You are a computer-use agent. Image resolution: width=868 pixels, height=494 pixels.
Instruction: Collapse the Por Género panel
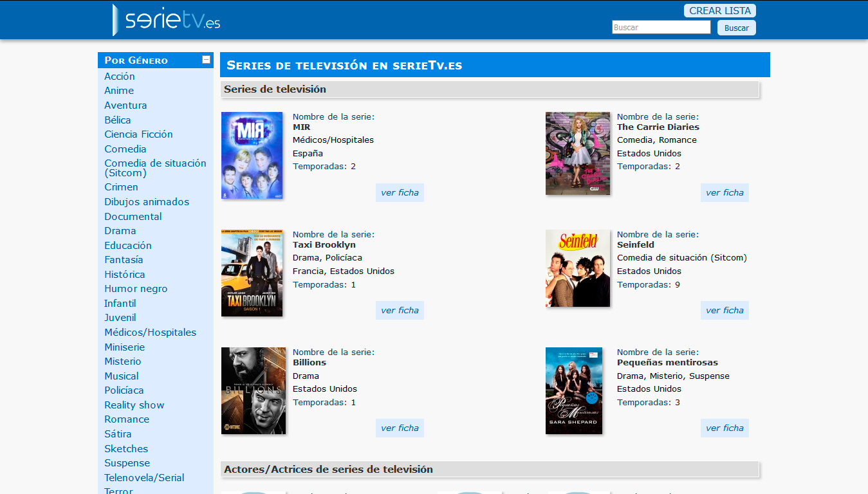coord(207,60)
